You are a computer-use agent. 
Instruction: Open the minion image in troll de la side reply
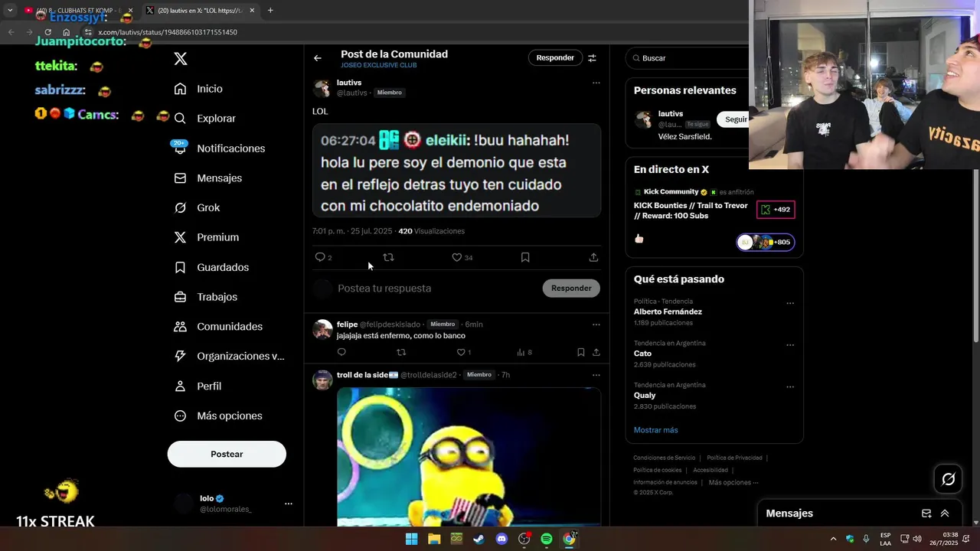(469, 457)
